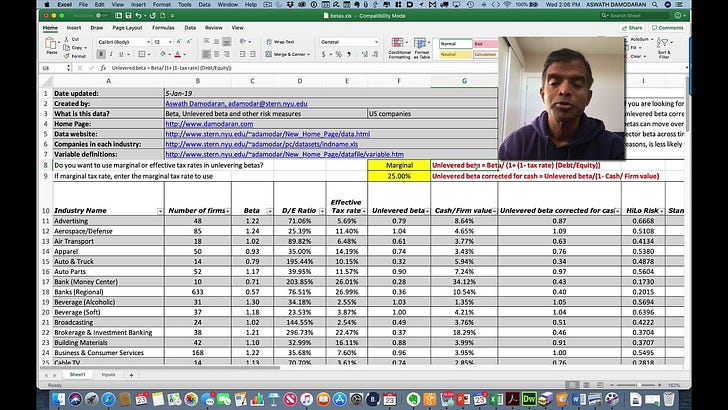Viewport: 728px width, 410px height.
Task: Click the Paste clipboard icon
Action: (x=51, y=44)
